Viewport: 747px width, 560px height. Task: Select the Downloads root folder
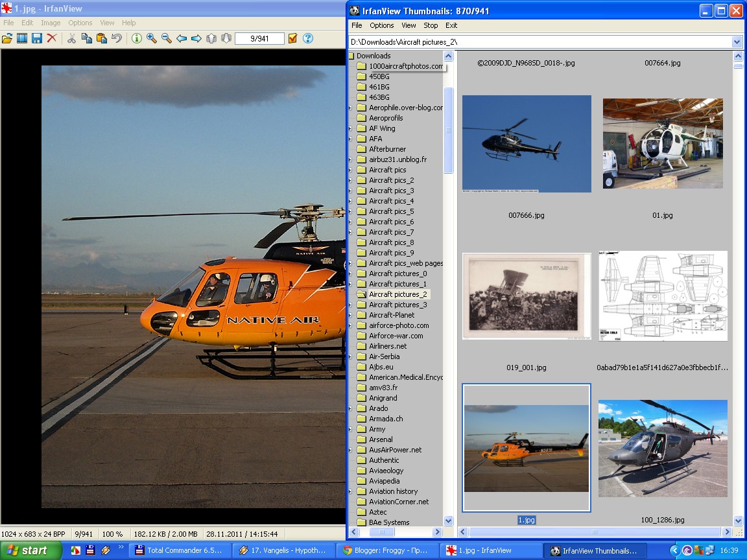(373, 56)
